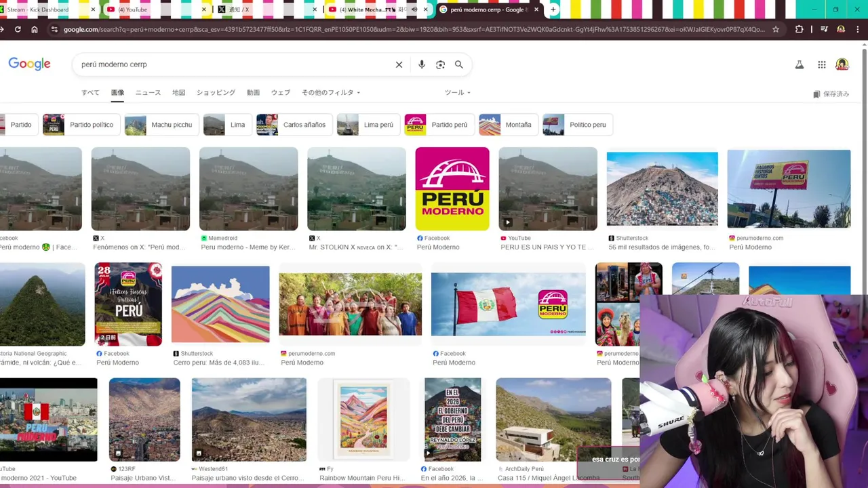
Task: Open the Google apps grid
Action: tap(821, 64)
